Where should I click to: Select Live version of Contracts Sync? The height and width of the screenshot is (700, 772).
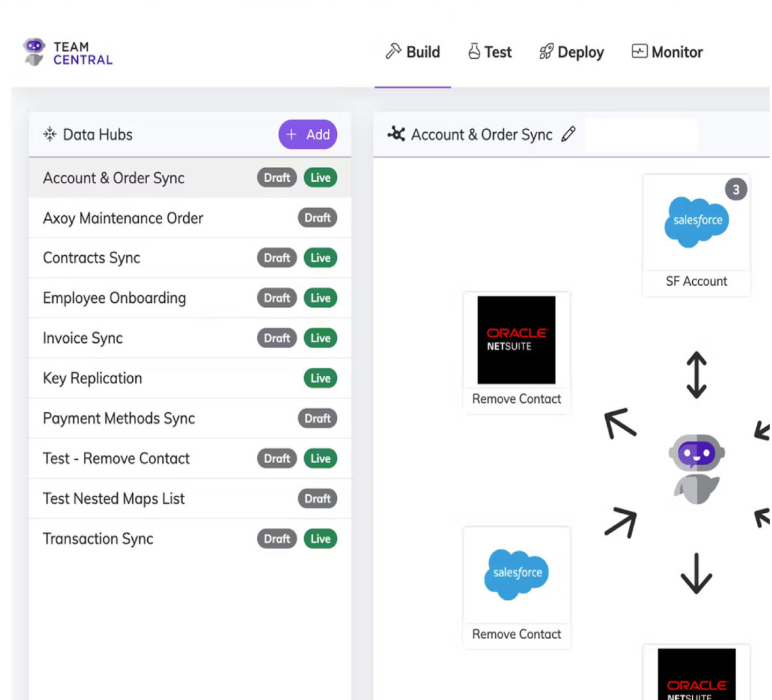320,258
